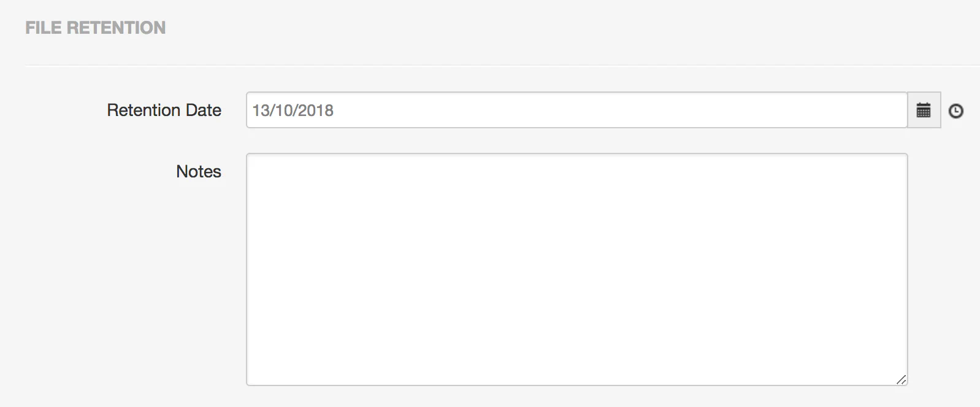
Task: Click the grey calendar icon button background
Action: [924, 110]
